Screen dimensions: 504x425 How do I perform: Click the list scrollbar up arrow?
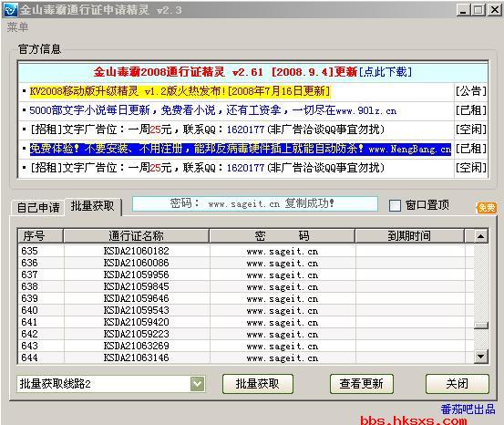tap(481, 236)
